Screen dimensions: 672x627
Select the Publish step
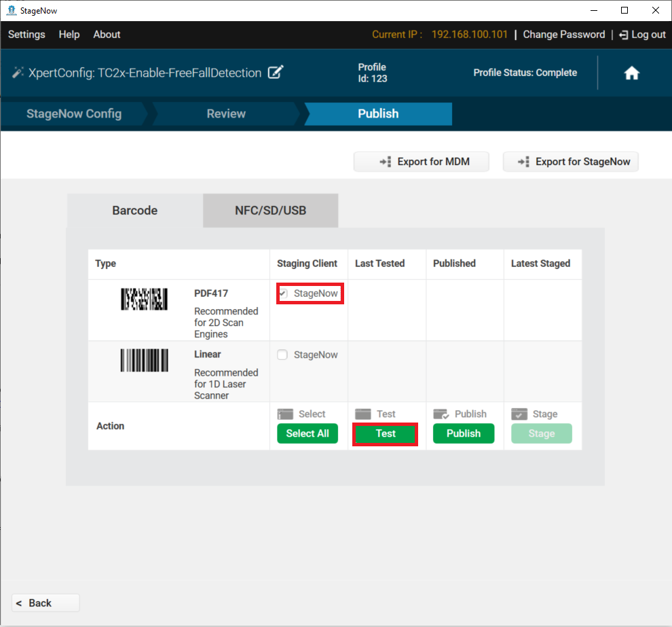378,113
